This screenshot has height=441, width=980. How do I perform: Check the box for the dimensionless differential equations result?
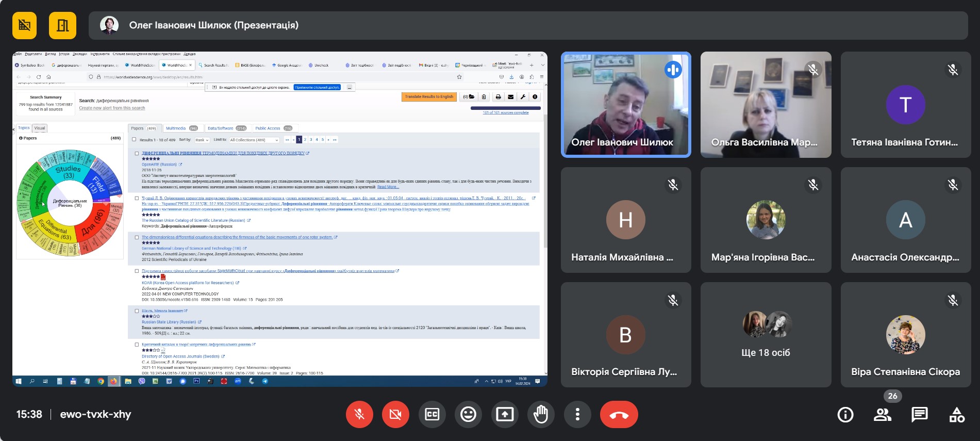tap(137, 237)
